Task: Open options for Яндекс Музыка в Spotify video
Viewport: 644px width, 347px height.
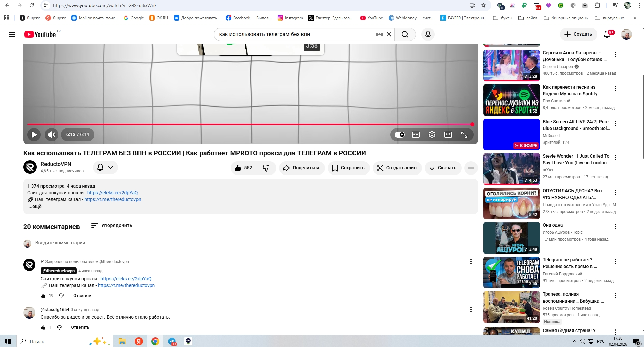Action: coord(615,89)
